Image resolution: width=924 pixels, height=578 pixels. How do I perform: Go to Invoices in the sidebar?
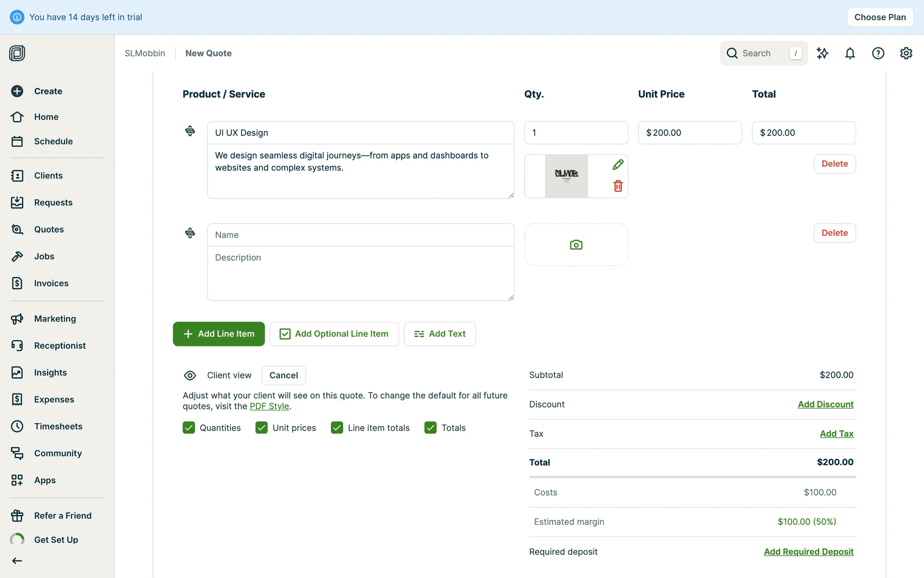tap(51, 283)
